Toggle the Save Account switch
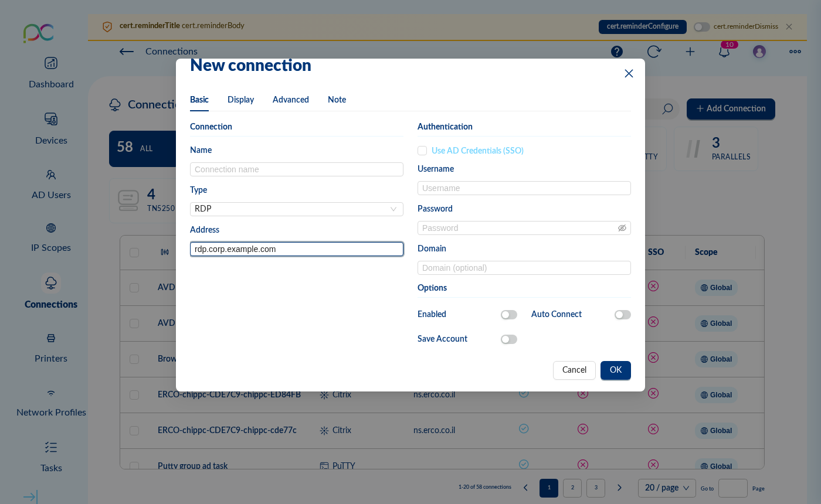Image resolution: width=821 pixels, height=504 pixels. click(508, 339)
